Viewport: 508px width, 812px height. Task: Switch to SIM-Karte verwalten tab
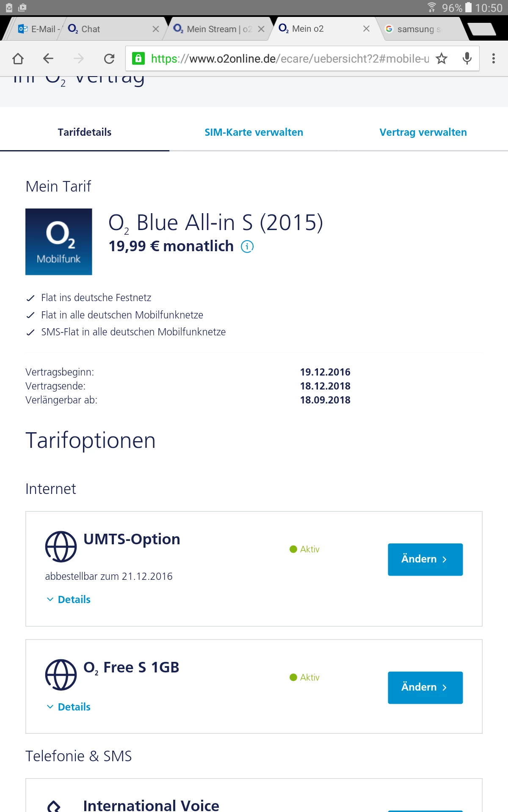click(254, 132)
